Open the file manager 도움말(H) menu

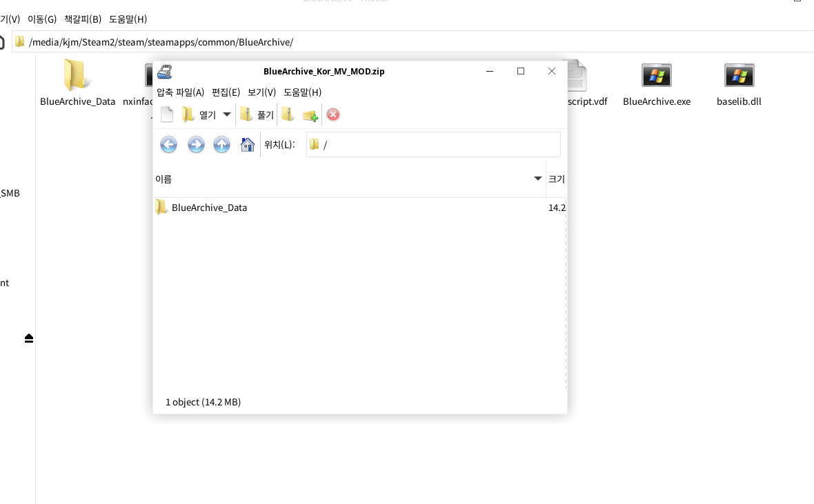click(x=128, y=19)
